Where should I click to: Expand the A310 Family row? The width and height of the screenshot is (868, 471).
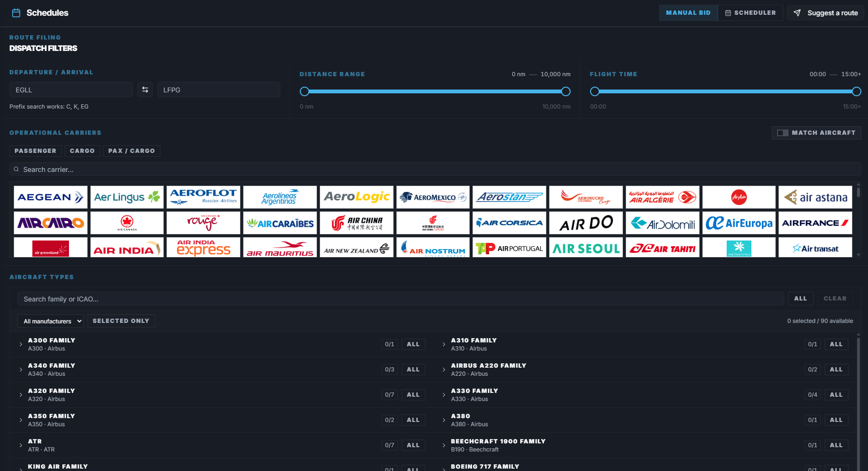(x=444, y=344)
